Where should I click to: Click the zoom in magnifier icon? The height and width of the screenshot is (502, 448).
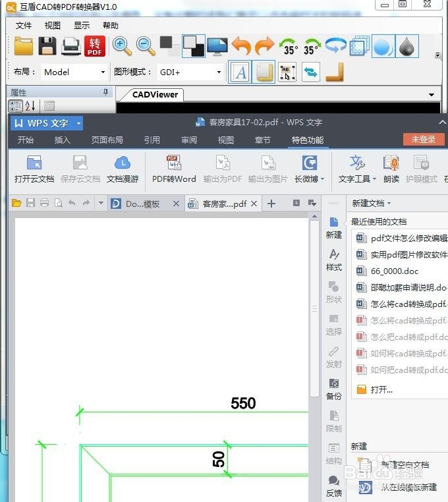point(123,46)
